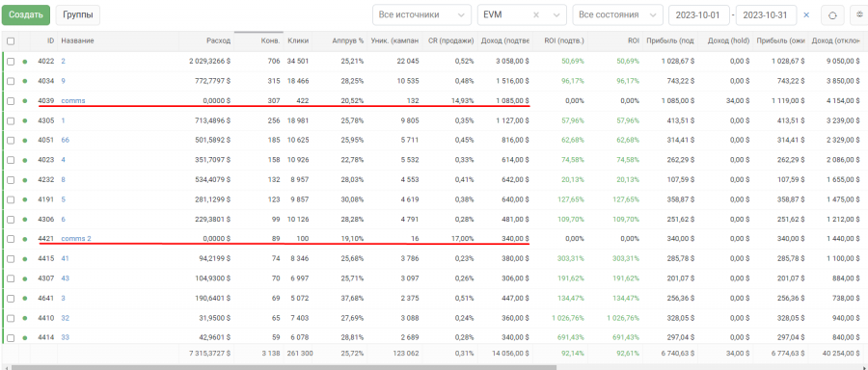Click green status dot for campaign 4410
The width and height of the screenshot is (868, 370).
[24, 318]
